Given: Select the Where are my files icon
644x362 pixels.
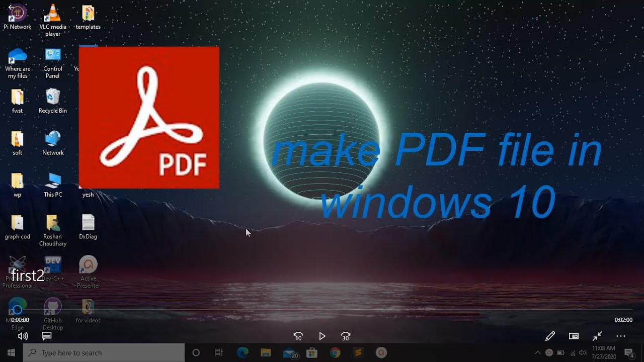Looking at the screenshot, I should click(x=18, y=63).
